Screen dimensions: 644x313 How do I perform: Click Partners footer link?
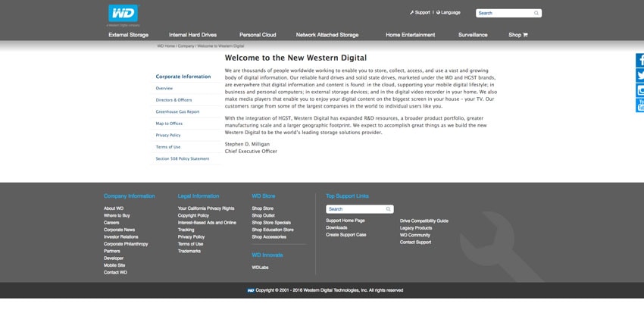pos(111,251)
